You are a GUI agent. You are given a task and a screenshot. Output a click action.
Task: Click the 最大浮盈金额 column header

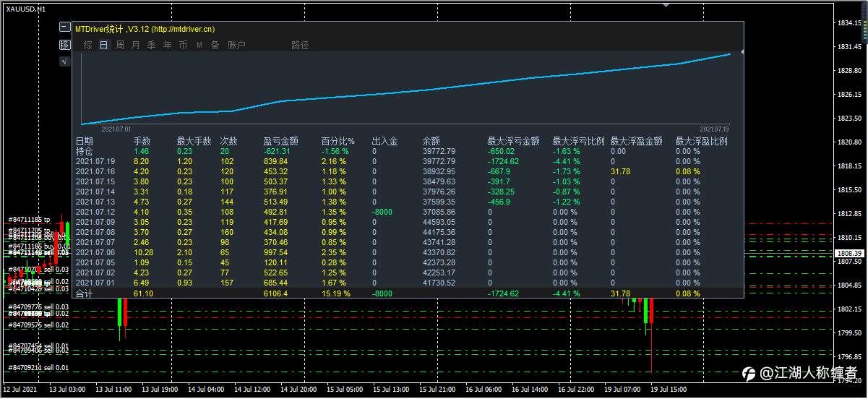coord(636,142)
